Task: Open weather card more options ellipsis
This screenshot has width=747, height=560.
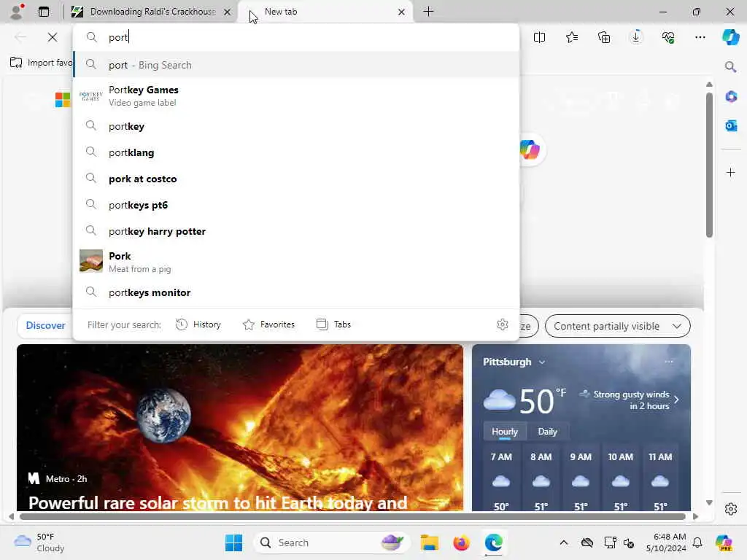Action: pos(669,362)
